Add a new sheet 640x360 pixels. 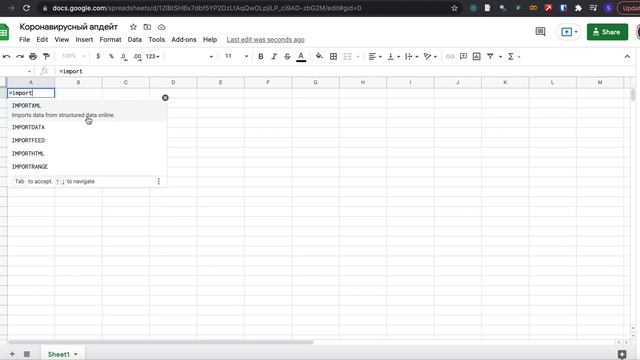tap(12, 354)
